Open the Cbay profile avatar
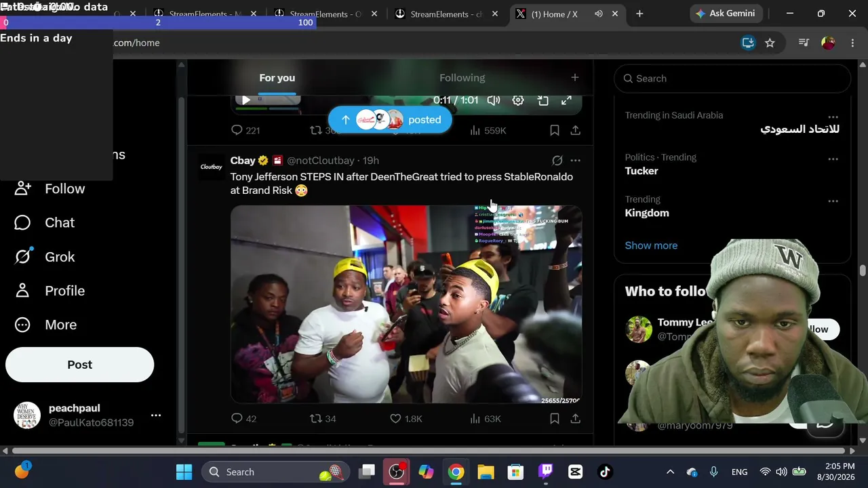The image size is (868, 488). click(x=211, y=167)
